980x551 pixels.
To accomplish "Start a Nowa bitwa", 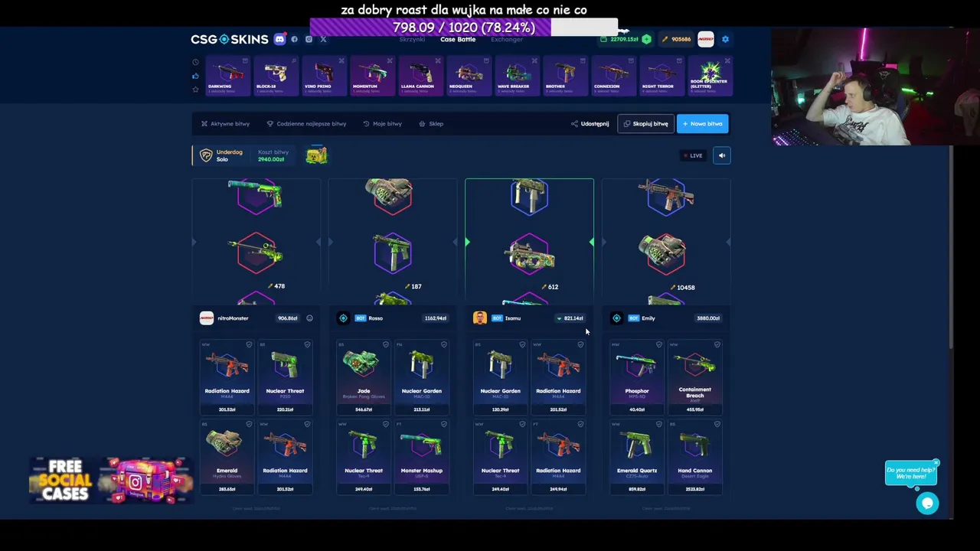I will coord(702,123).
